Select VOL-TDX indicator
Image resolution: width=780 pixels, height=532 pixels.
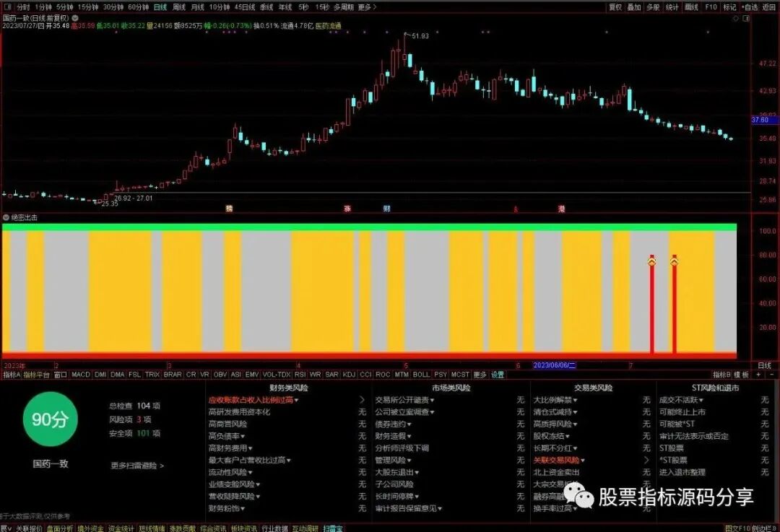276,375
